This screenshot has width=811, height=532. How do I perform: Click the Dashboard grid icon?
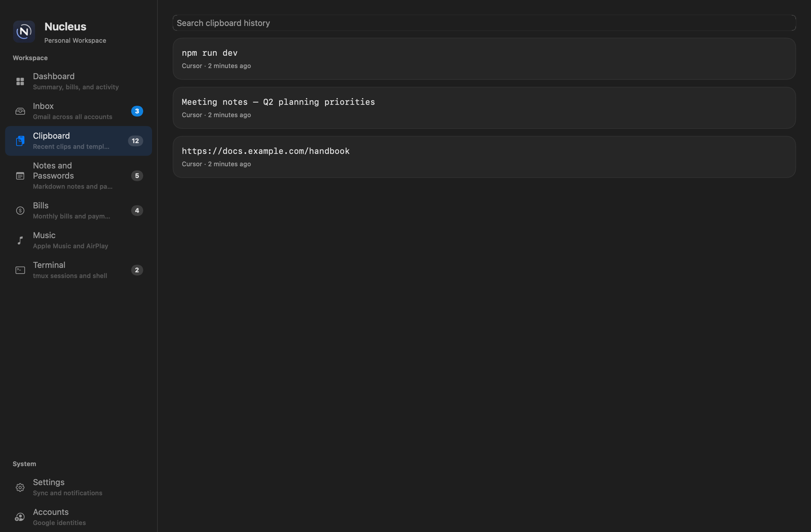[20, 81]
